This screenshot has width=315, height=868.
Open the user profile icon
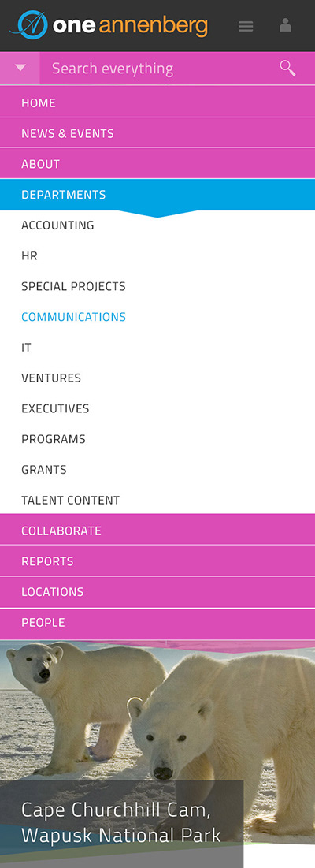coord(285,25)
